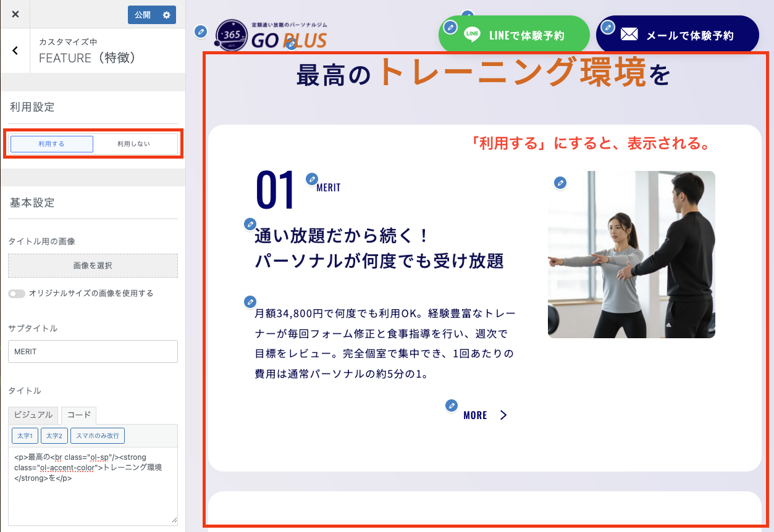Open the 画像を選択 image picker
Image resolution: width=774 pixels, height=532 pixels.
click(93, 265)
